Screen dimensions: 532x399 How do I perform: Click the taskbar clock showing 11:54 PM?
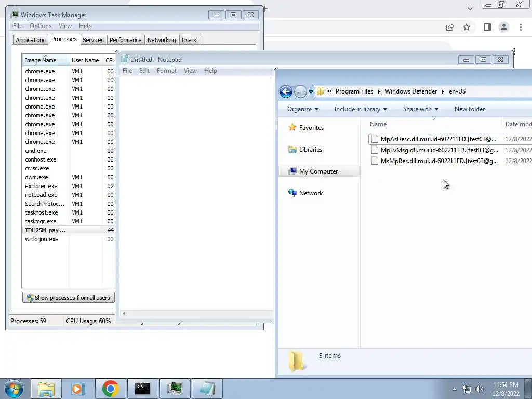(x=505, y=389)
